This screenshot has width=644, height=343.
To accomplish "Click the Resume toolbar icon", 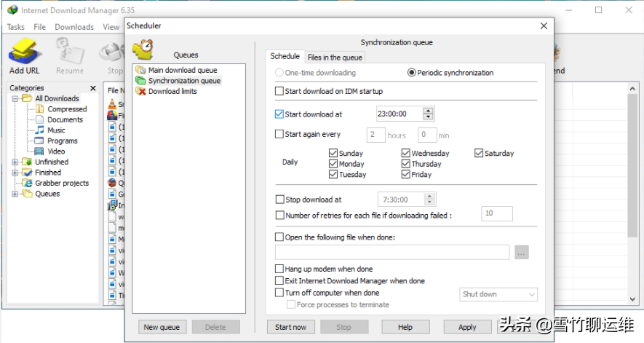I will (69, 51).
